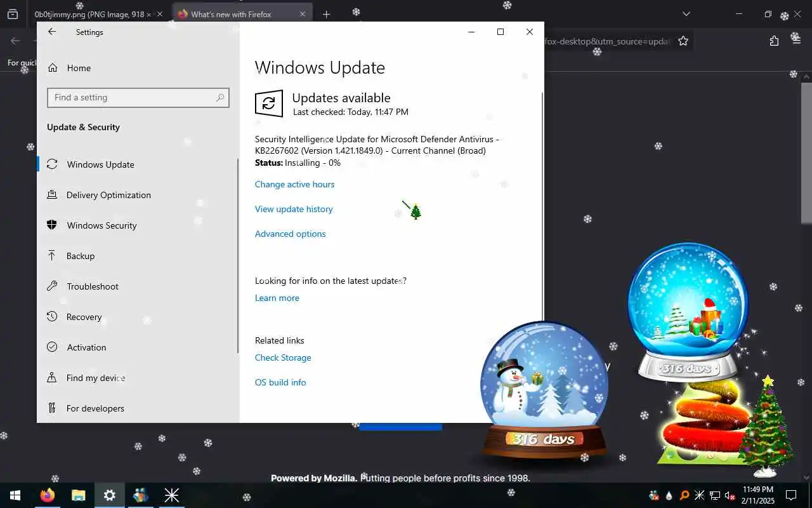Open Firefox list all tabs dropdown
Screen dimensions: 812x508
(686, 14)
